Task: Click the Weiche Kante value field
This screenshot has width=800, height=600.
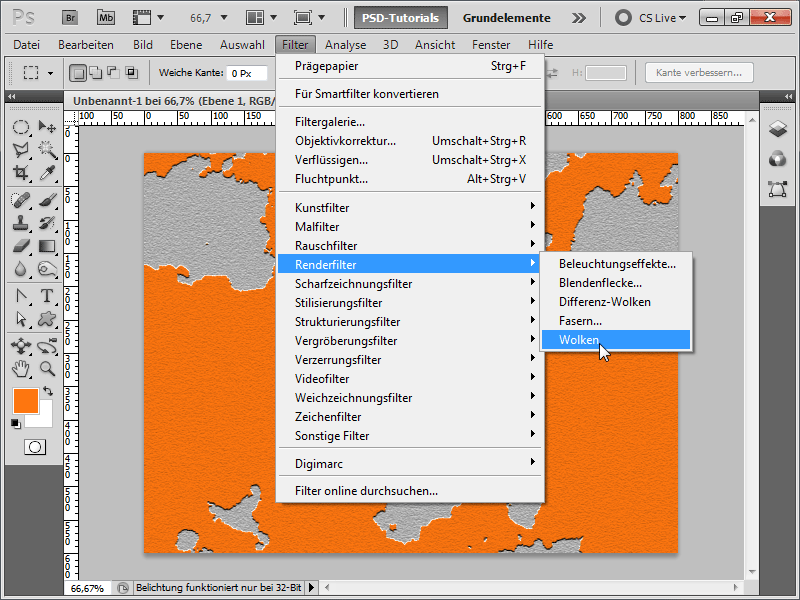Action: tap(246, 73)
